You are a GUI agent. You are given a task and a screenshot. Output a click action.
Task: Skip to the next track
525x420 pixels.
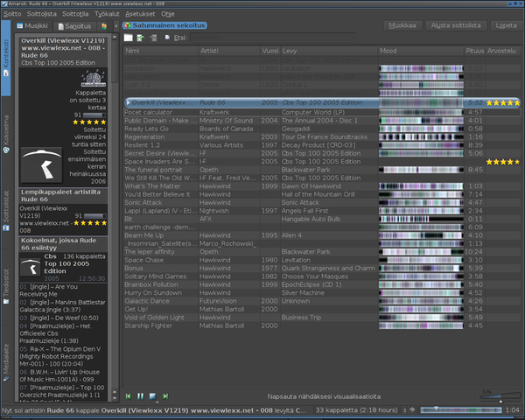[x=165, y=396]
